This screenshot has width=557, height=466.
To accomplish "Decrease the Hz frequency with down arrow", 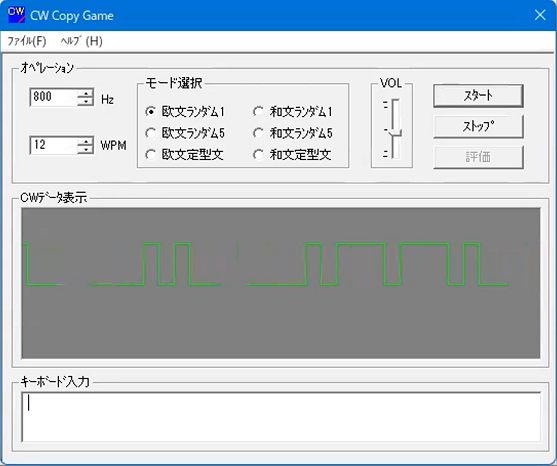I will coord(86,102).
